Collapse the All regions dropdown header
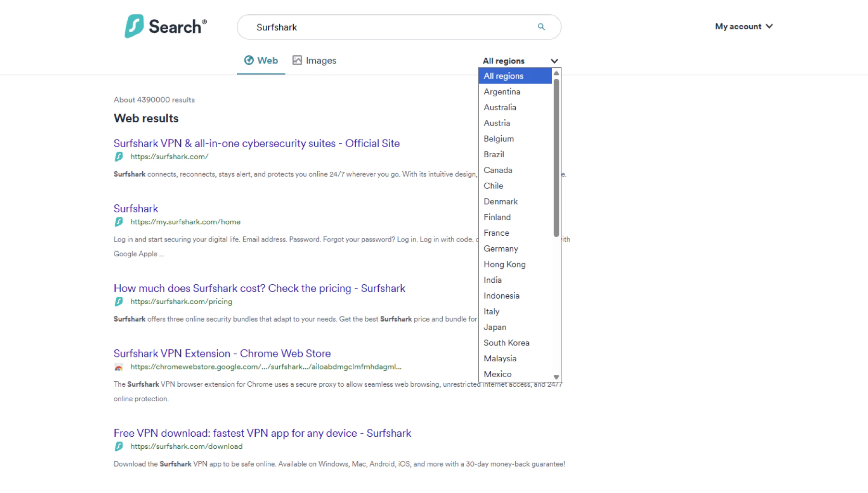 (520, 61)
